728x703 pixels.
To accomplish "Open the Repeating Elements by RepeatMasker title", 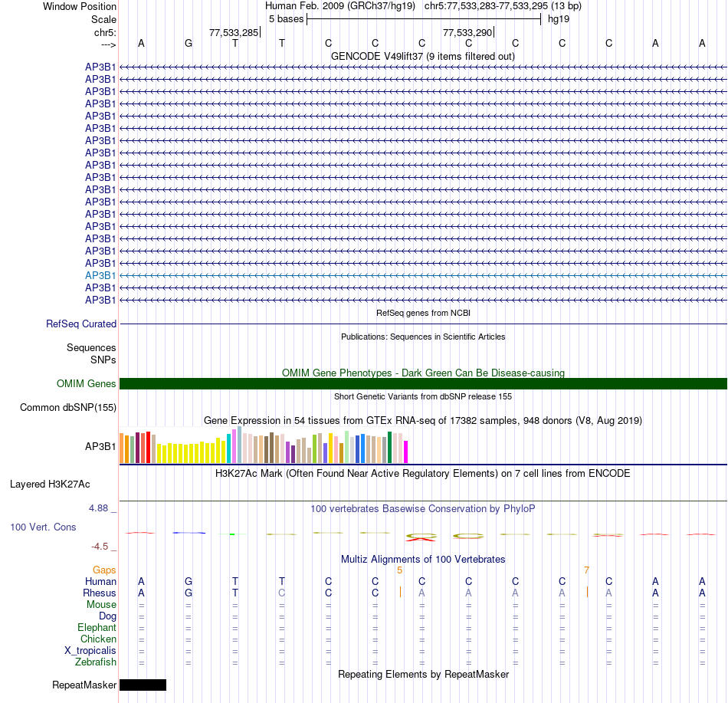I will [x=423, y=674].
